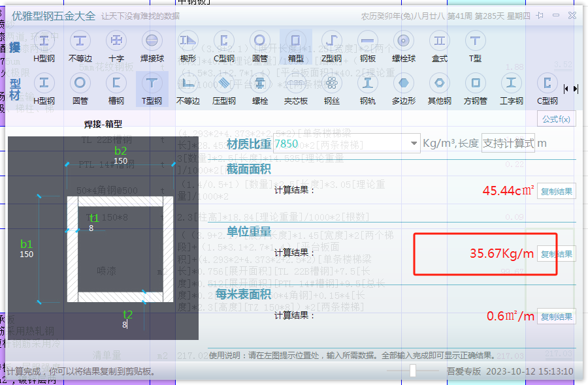Select the 楔形 section icon
Screen dimensions: 588x385
pos(188,47)
